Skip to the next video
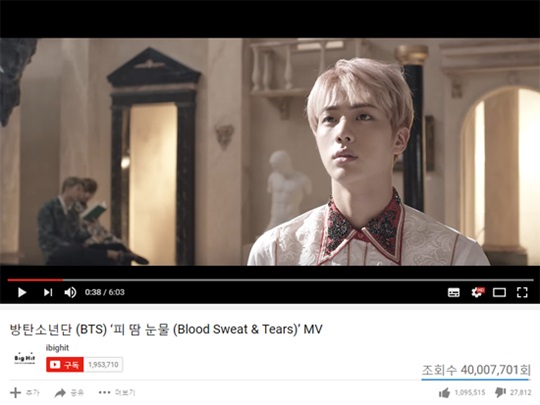This screenshot has height=405, width=540. coord(48,292)
